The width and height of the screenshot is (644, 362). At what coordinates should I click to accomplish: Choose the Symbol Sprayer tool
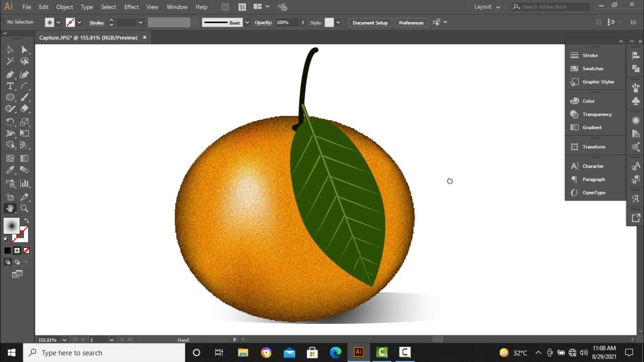coord(10,184)
